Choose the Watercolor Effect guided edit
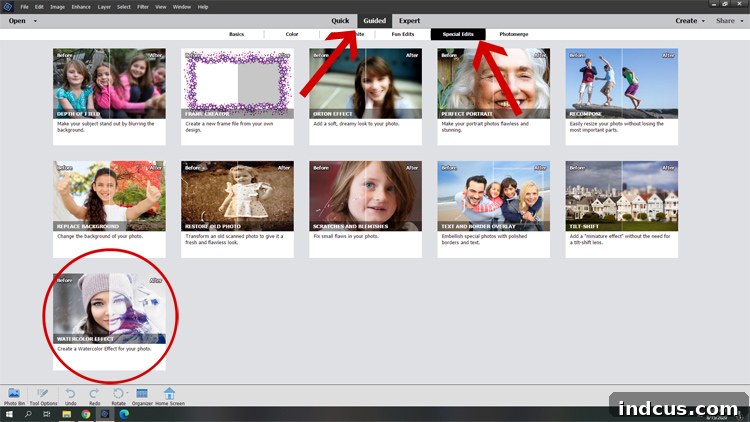 (x=110, y=322)
